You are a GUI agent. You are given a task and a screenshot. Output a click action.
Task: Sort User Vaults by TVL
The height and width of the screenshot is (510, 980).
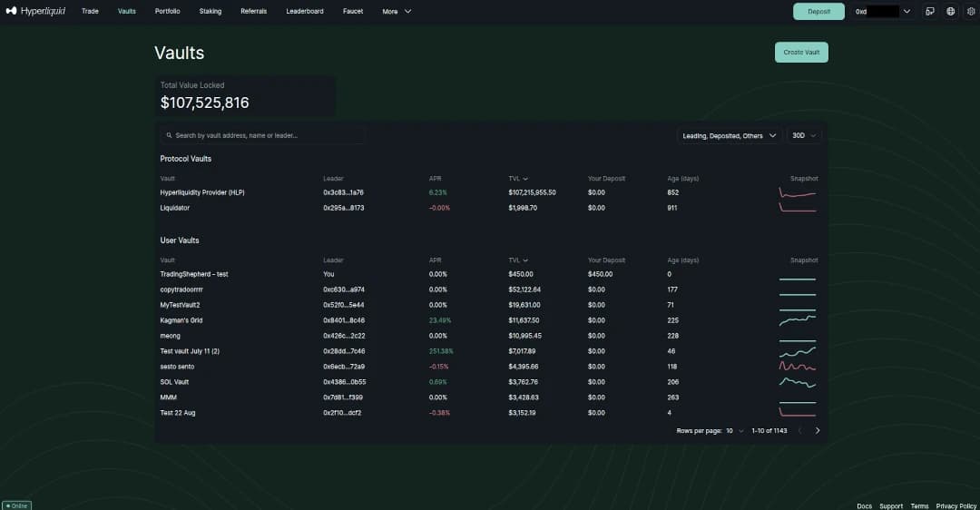click(518, 260)
